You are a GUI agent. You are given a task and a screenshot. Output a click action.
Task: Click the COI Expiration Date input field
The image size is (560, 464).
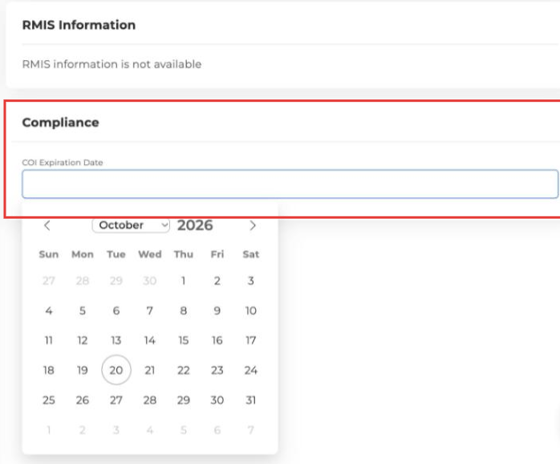coord(290,184)
